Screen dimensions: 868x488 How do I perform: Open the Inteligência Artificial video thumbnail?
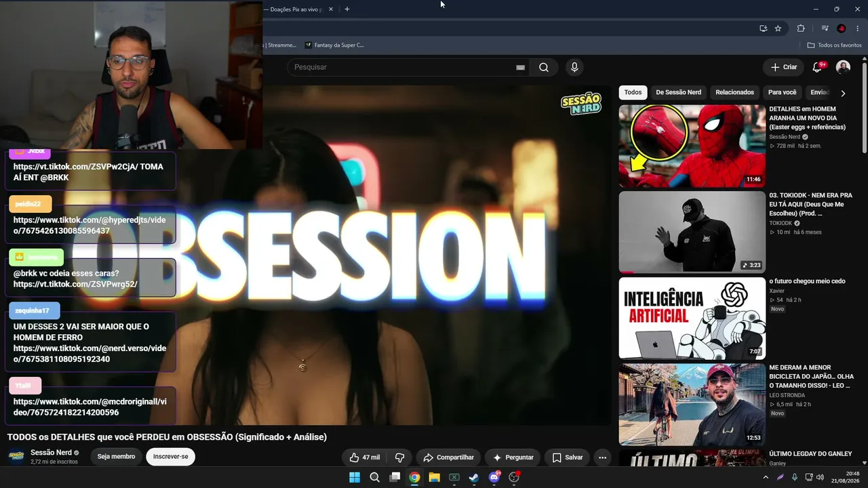click(x=692, y=318)
